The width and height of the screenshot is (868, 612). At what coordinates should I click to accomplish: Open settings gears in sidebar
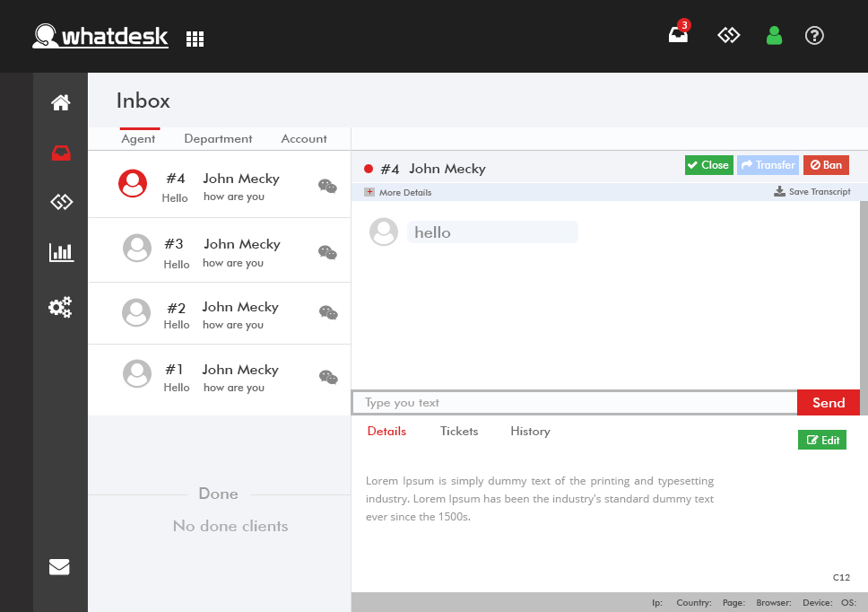[x=60, y=308]
